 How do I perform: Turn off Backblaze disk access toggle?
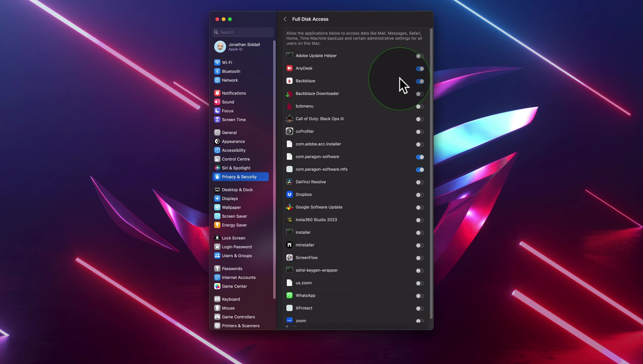[420, 81]
